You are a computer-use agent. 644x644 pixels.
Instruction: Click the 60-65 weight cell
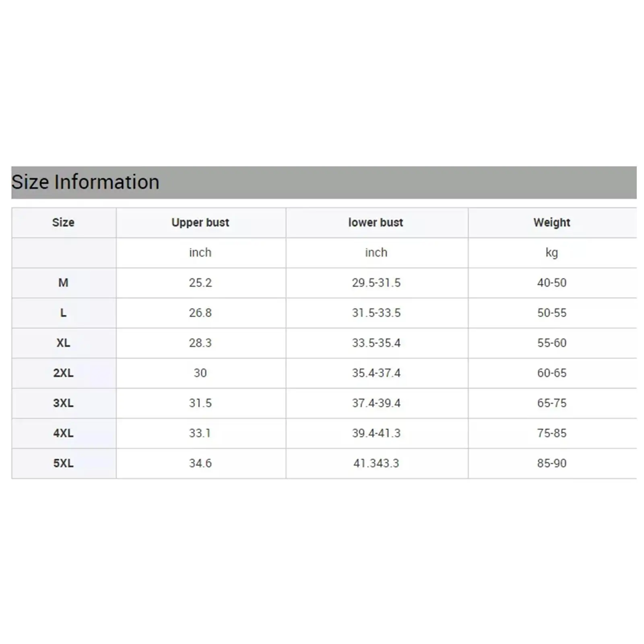551,373
